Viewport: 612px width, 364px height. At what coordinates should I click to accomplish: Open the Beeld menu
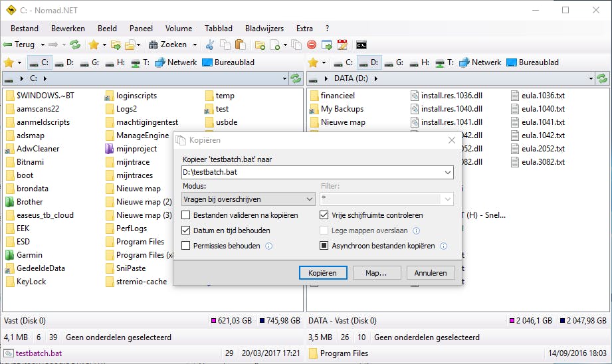[x=108, y=29]
